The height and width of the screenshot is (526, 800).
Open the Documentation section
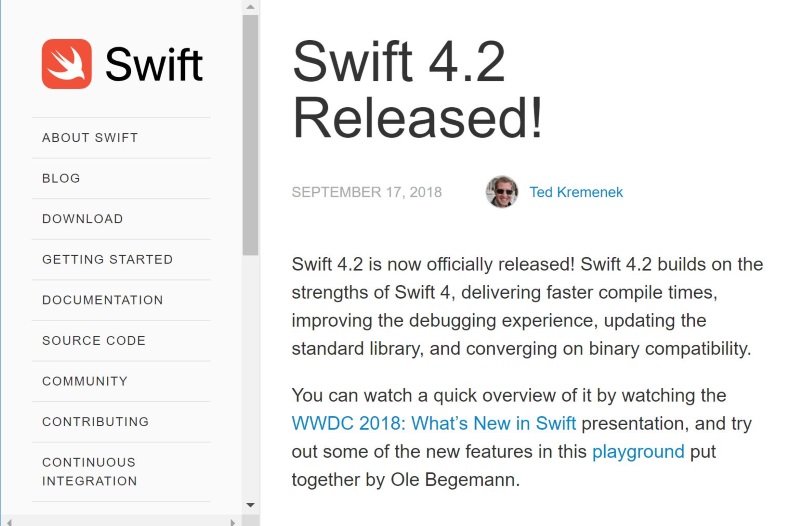pos(102,300)
